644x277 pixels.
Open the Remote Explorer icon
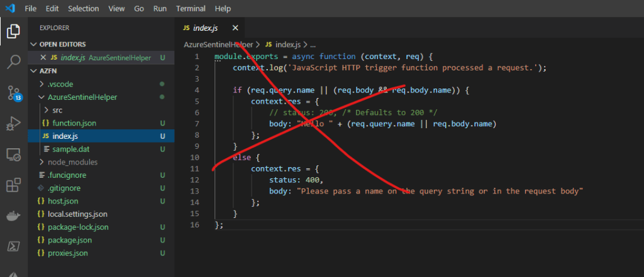click(x=13, y=154)
